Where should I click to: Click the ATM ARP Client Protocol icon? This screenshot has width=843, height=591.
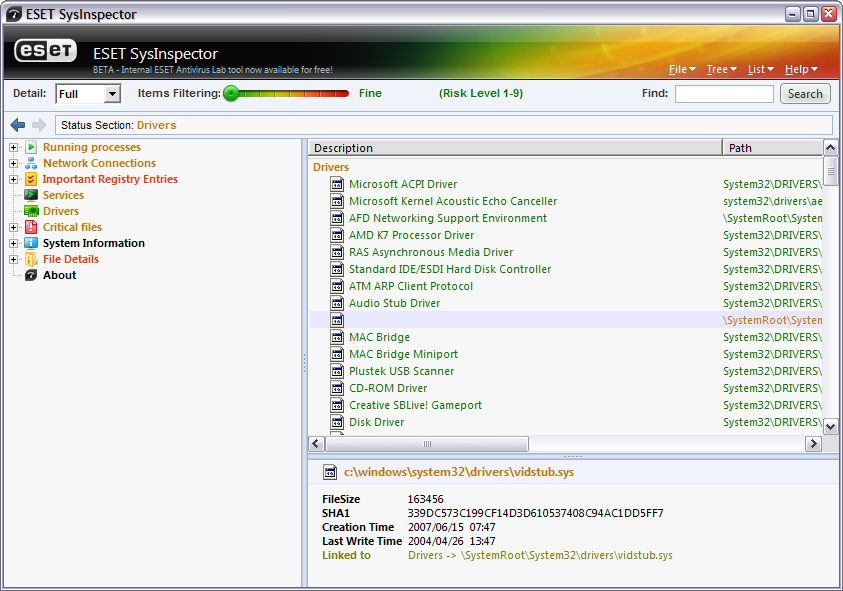(x=337, y=286)
